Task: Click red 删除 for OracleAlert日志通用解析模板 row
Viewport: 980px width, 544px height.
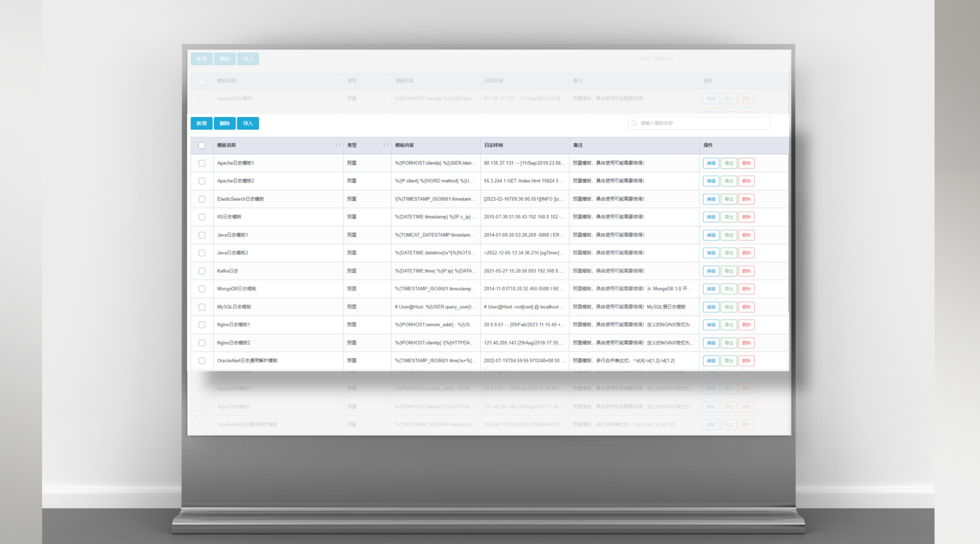Action: tap(746, 361)
